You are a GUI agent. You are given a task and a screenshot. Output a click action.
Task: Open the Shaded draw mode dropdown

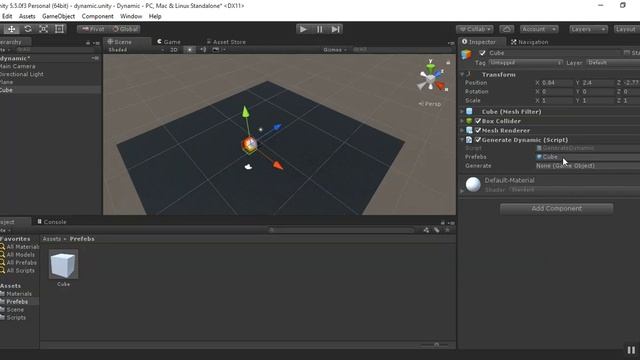tap(136, 50)
